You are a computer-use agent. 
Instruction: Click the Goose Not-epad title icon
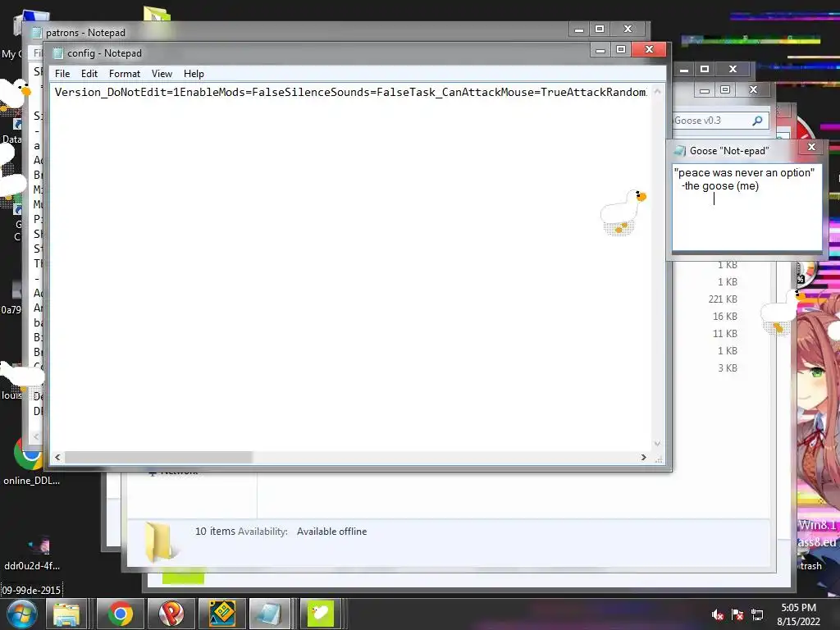(680, 151)
